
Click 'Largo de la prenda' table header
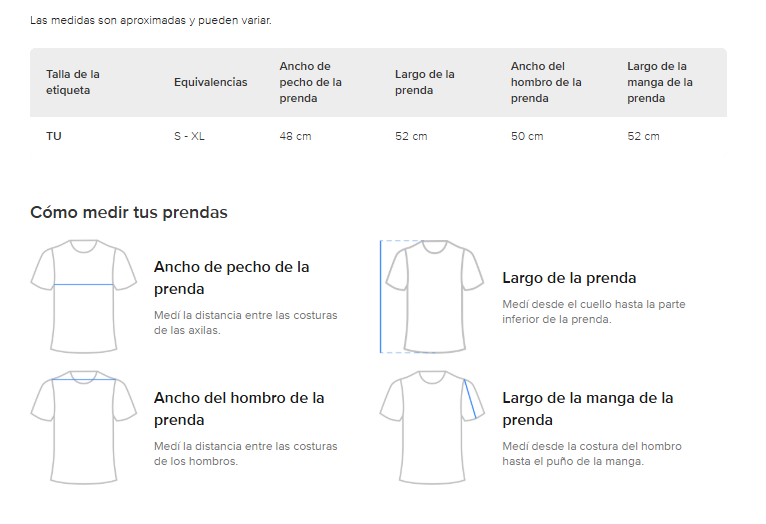click(x=425, y=82)
